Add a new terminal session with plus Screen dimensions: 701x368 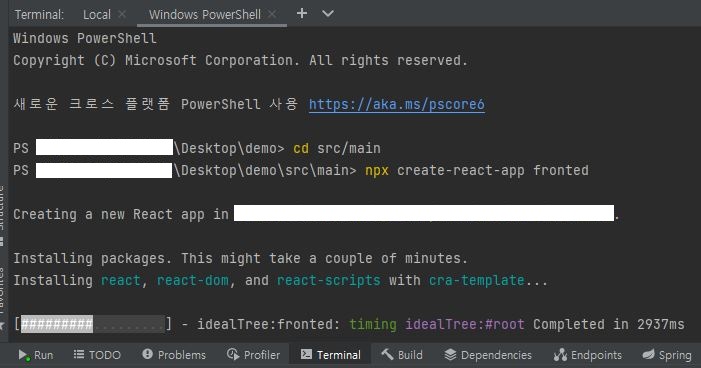click(302, 13)
